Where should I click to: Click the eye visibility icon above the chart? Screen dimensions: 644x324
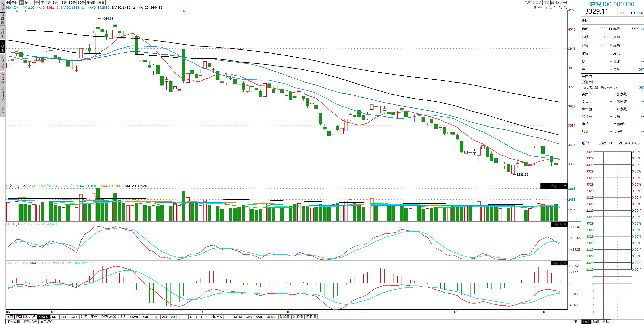pyautogui.click(x=535, y=8)
